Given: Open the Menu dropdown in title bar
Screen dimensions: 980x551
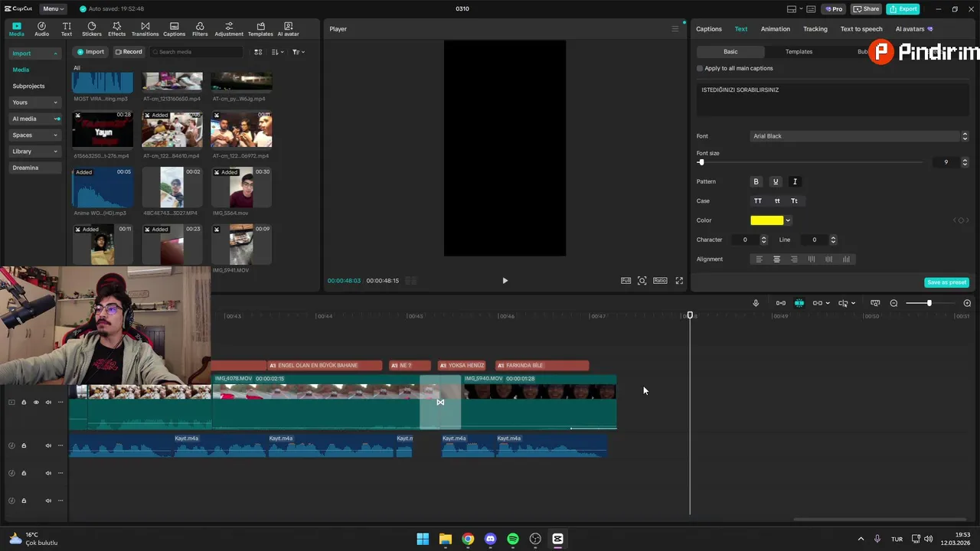Looking at the screenshot, I should click(53, 9).
